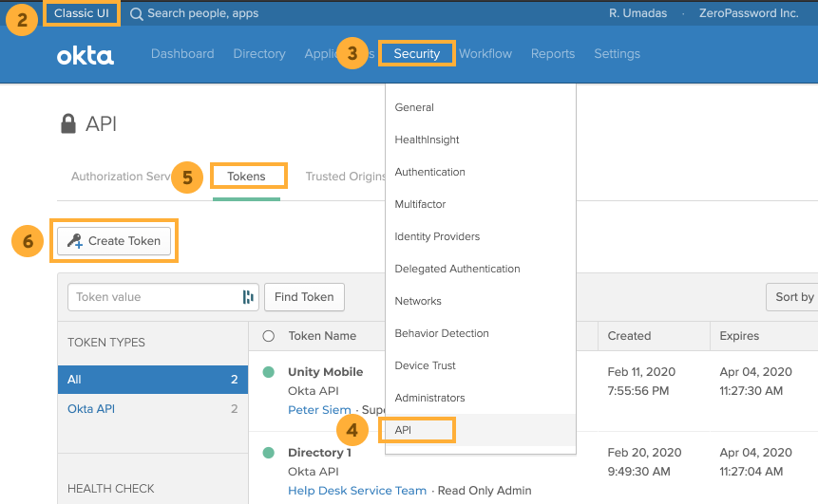
Task: Switch to the Tokens tab
Action: click(x=246, y=177)
